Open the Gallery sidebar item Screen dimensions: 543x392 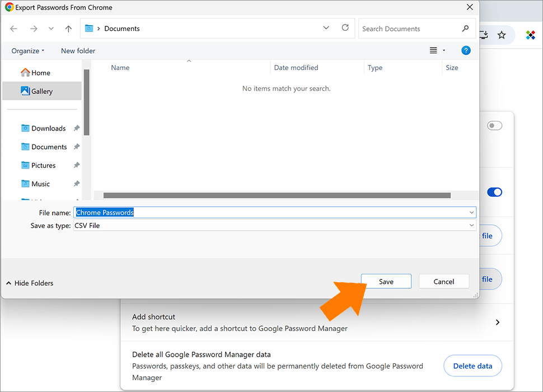tap(42, 91)
